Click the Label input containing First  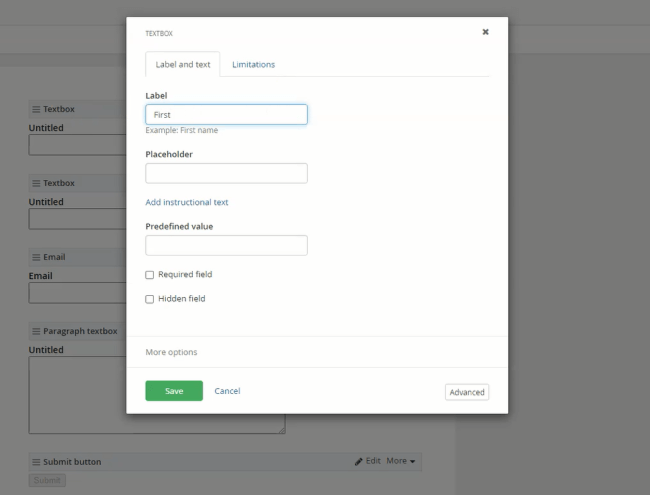[226, 114]
